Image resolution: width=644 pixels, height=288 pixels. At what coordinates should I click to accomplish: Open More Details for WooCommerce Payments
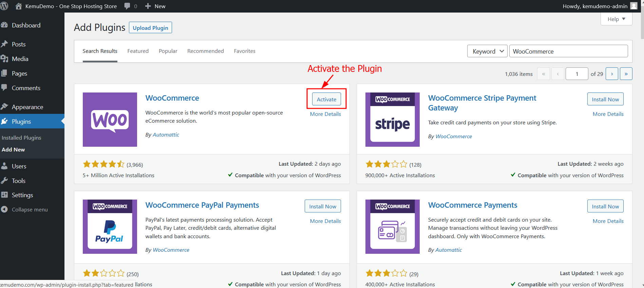608,221
